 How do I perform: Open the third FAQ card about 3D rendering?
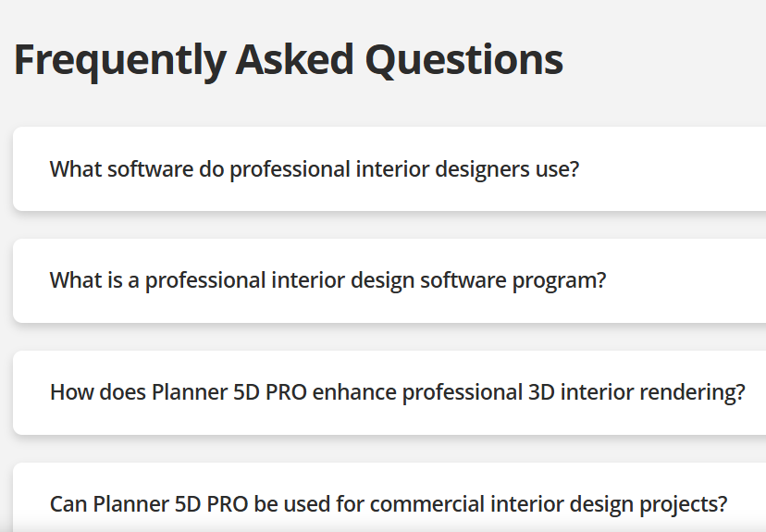click(x=397, y=392)
